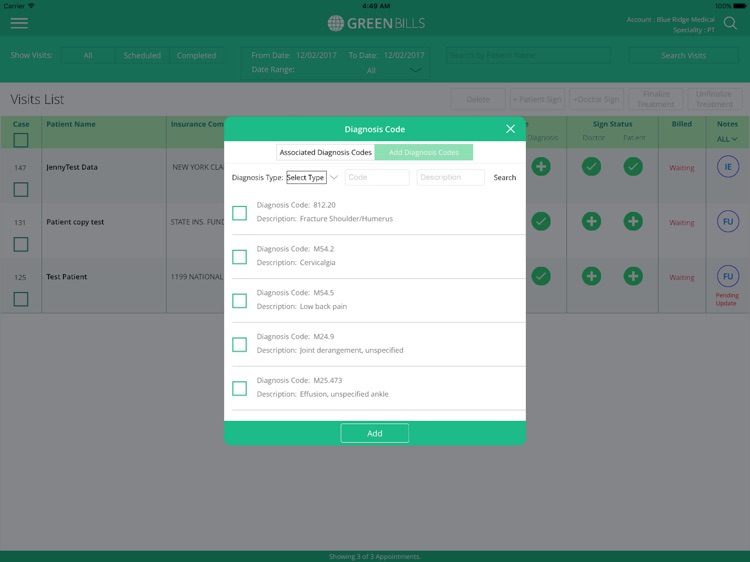This screenshot has width=750, height=562.
Task: Close the Diagnosis Code dialog
Action: pyautogui.click(x=510, y=129)
